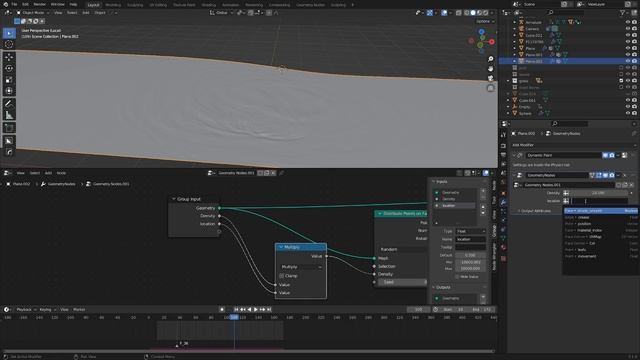Adjust the Density value slider in modifier
This screenshot has height=360, width=640.
tap(599, 193)
